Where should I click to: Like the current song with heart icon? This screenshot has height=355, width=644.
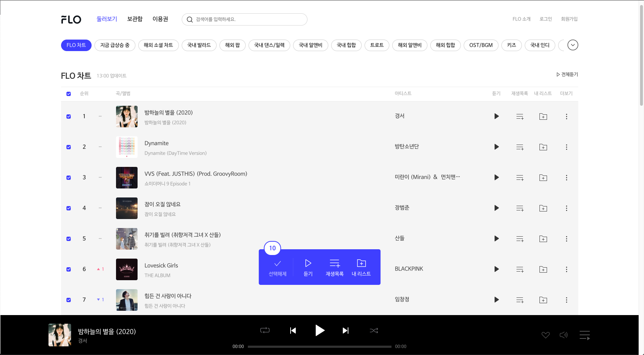pyautogui.click(x=546, y=335)
